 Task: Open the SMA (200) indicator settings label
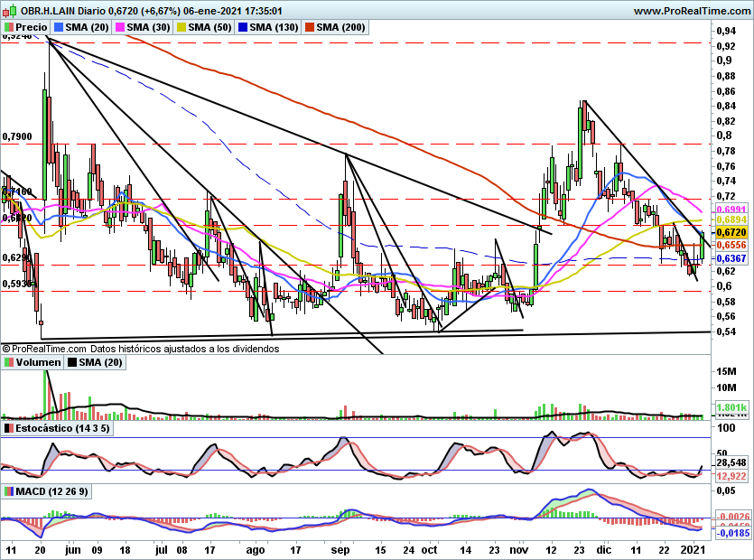coord(341,28)
